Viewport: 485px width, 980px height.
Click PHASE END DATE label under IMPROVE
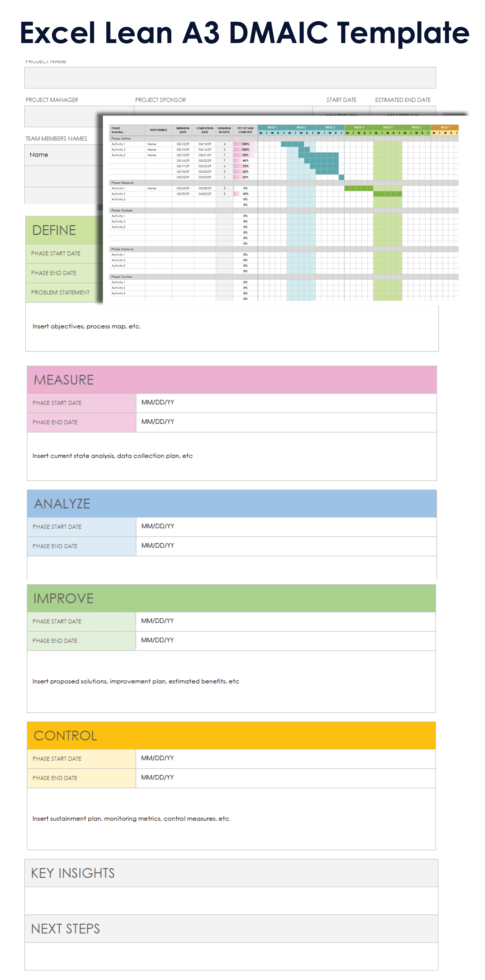pyautogui.click(x=55, y=641)
